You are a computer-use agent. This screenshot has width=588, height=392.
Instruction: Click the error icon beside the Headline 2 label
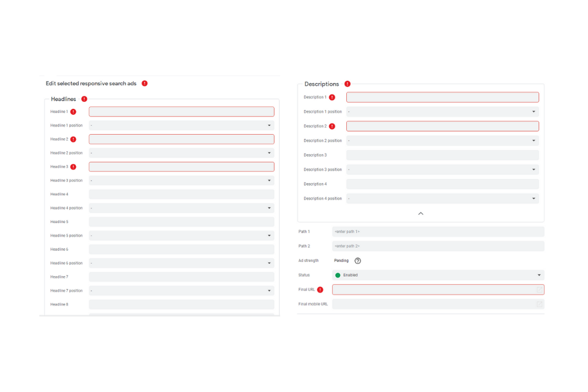click(73, 139)
